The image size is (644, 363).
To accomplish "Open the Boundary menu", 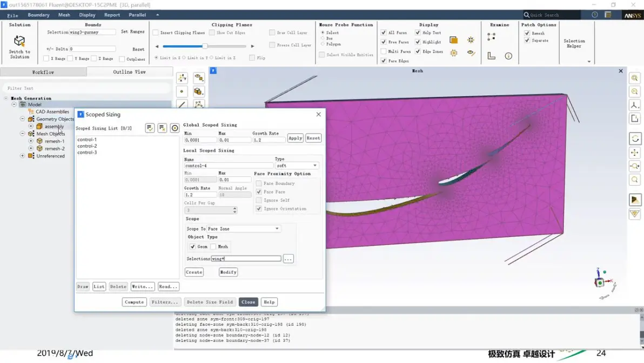I will click(38, 15).
